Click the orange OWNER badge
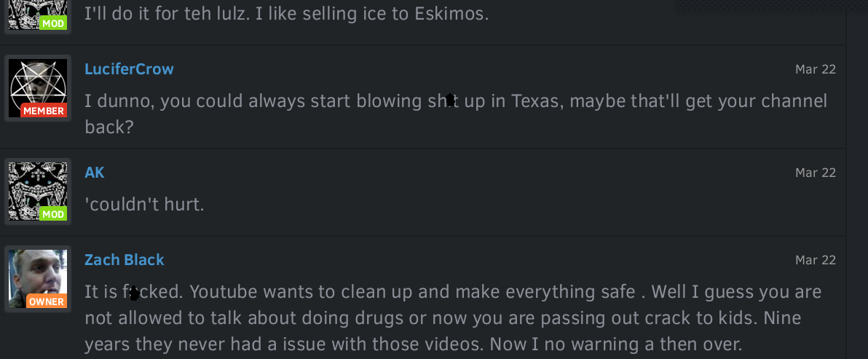This screenshot has width=868, height=359. [46, 301]
